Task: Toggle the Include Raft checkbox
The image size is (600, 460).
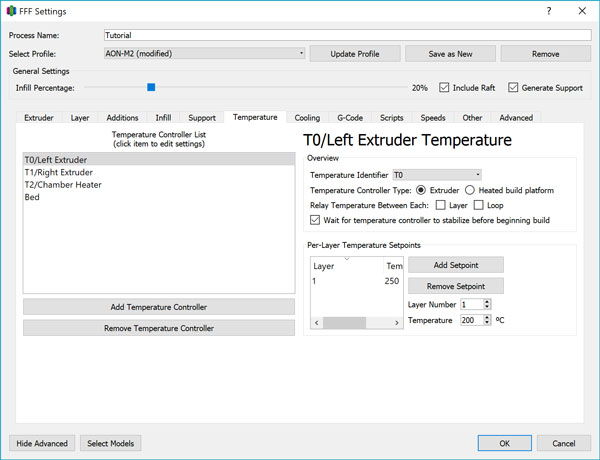Action: pyautogui.click(x=444, y=88)
